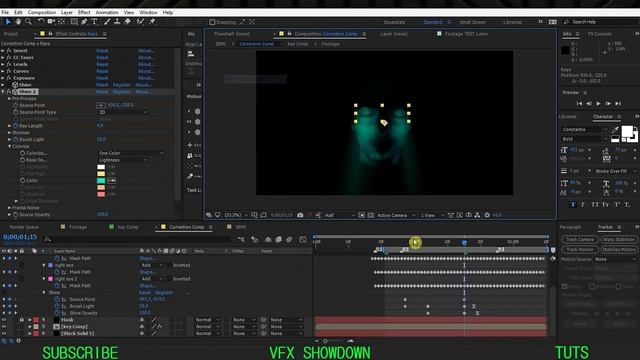Image resolution: width=640 pixels, height=360 pixels.
Task: Hide the Black Solid 5 layer
Action: point(4,333)
